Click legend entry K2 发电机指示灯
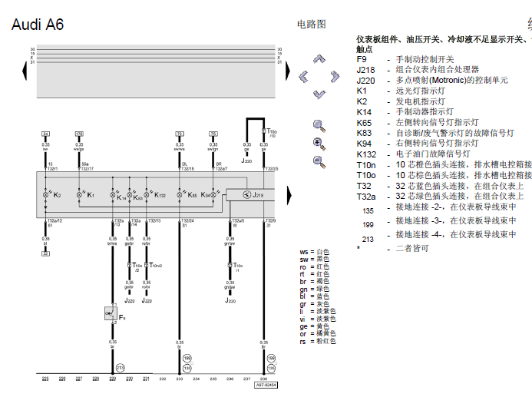 point(401,101)
